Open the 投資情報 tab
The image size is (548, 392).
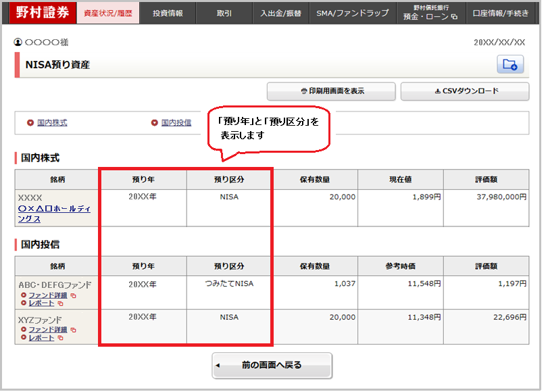coord(168,13)
